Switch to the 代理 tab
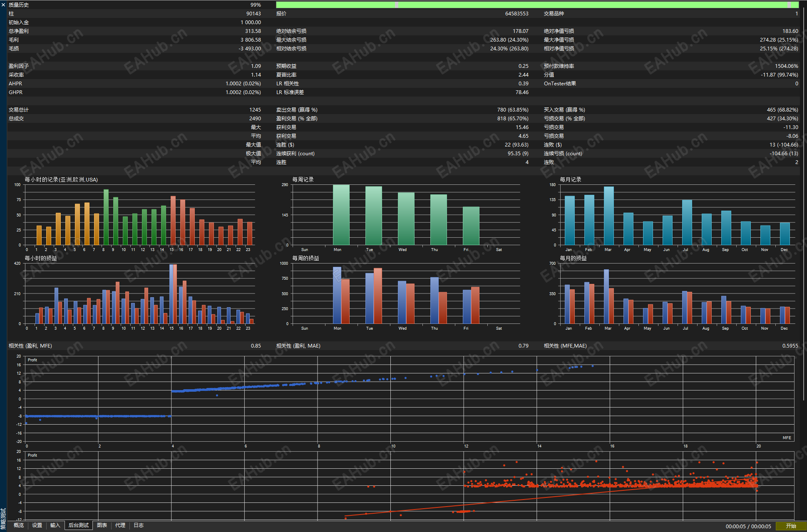The height and width of the screenshot is (532, 807). click(120, 525)
